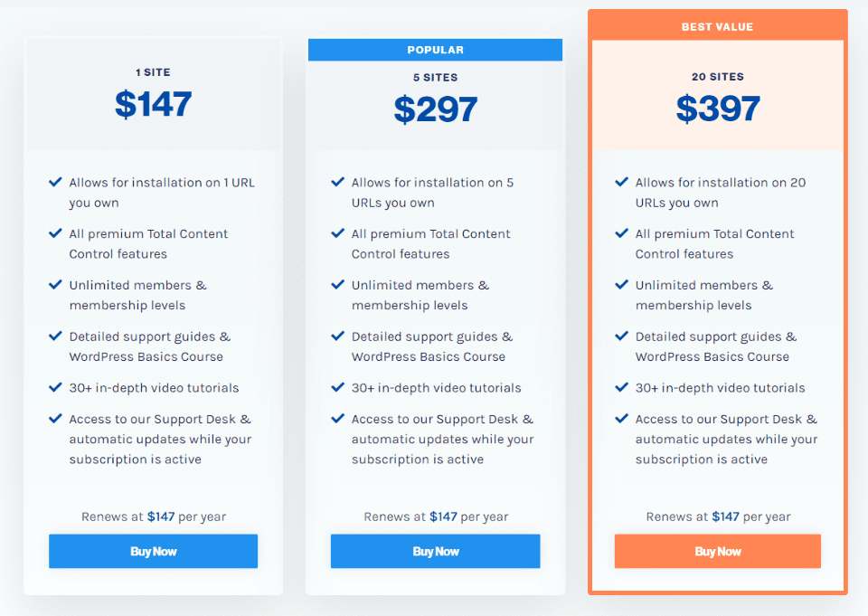Click the checkmark beside "Allows for installation on 20 URLs you own"
Viewport: 868px width, 616px height.
[x=620, y=182]
